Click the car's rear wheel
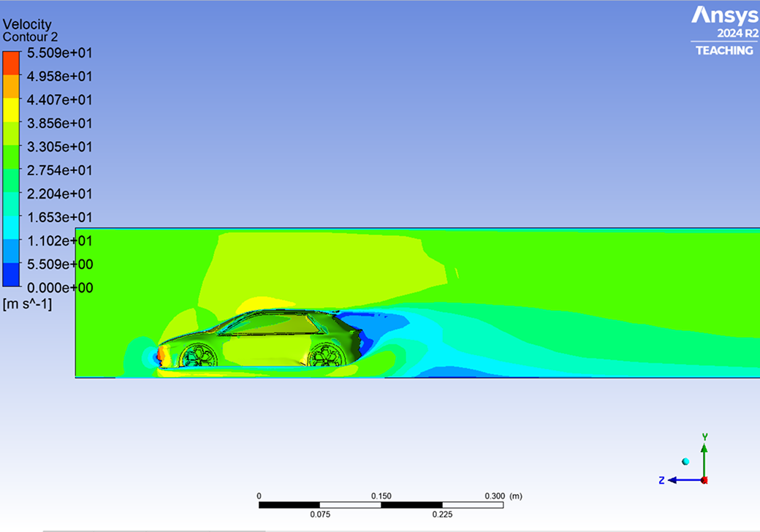760x532 pixels. coord(327,355)
